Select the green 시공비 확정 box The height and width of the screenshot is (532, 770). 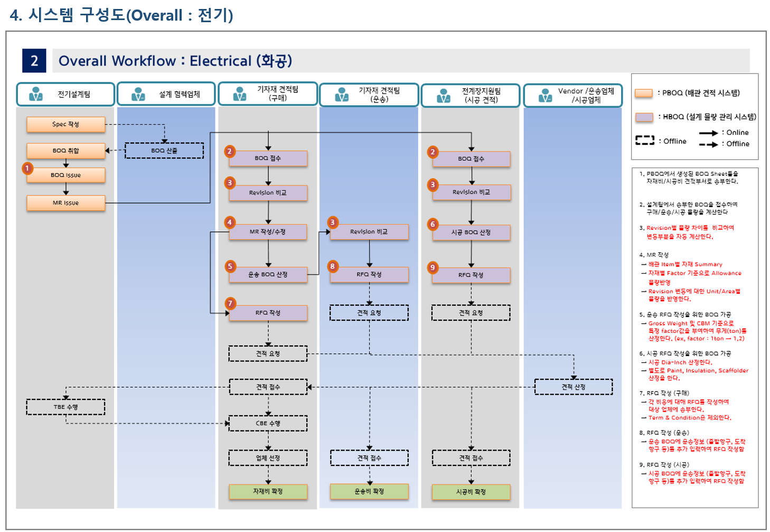pos(471,492)
